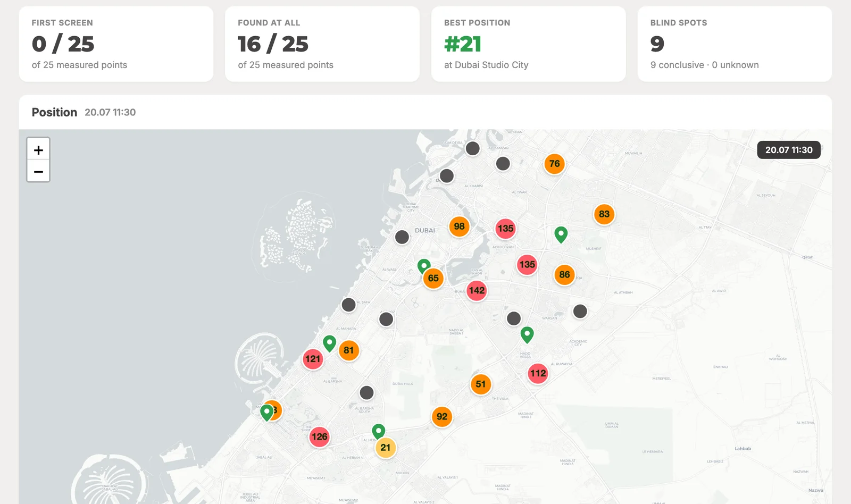Click the red 135 marker beside marker 98
Viewport: 851px width, 504px height.
505,229
